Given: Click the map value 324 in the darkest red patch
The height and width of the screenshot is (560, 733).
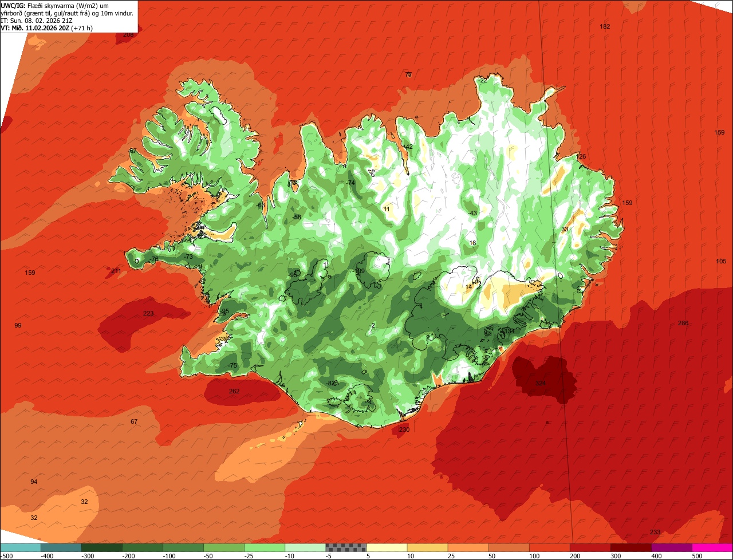Looking at the screenshot, I should tap(540, 383).
